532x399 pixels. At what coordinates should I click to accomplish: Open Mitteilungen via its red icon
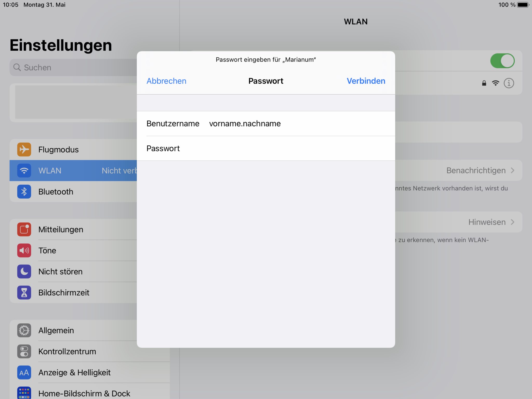[x=24, y=229]
